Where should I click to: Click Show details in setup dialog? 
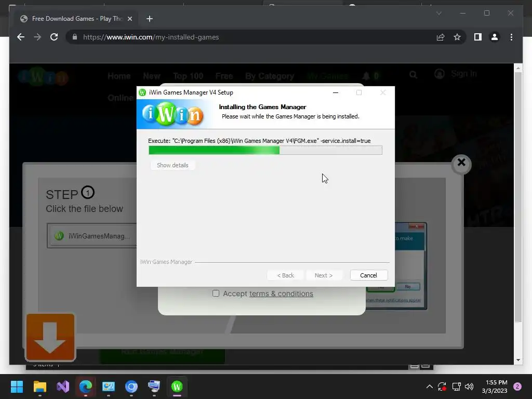[x=172, y=165]
